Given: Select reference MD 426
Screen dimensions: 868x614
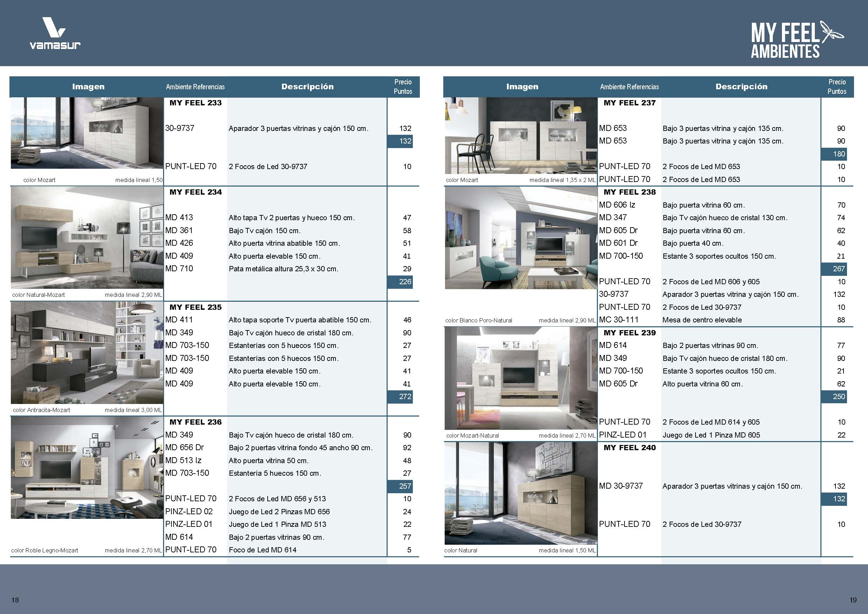Looking at the screenshot, I should (x=179, y=243).
